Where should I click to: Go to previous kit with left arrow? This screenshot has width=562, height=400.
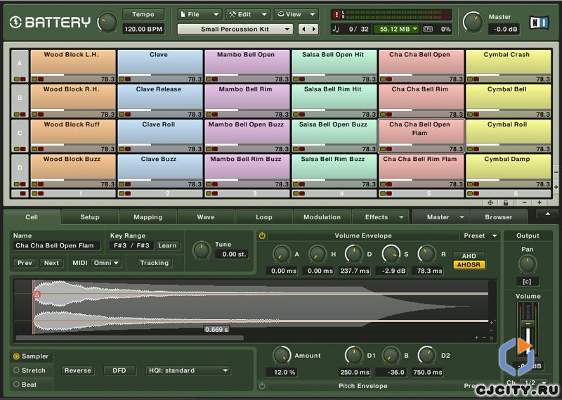[x=304, y=29]
